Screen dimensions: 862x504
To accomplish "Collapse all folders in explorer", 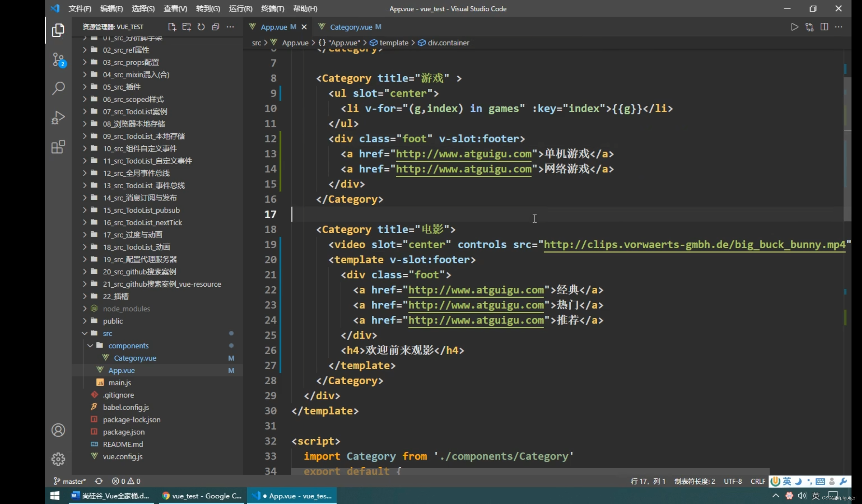I will [x=216, y=27].
